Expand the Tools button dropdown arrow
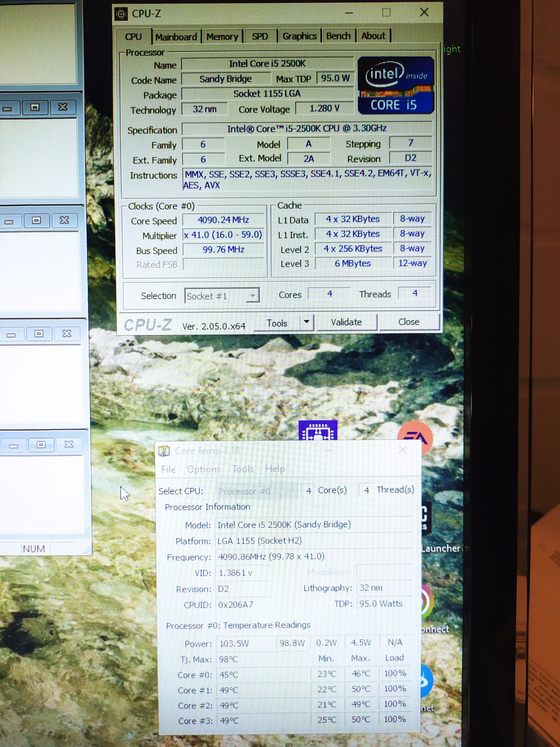 [x=307, y=322]
